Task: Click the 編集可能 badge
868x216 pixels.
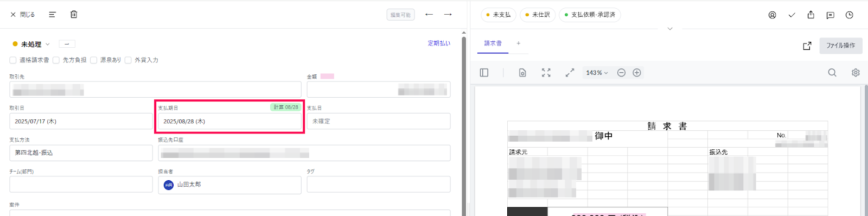Action: [400, 15]
